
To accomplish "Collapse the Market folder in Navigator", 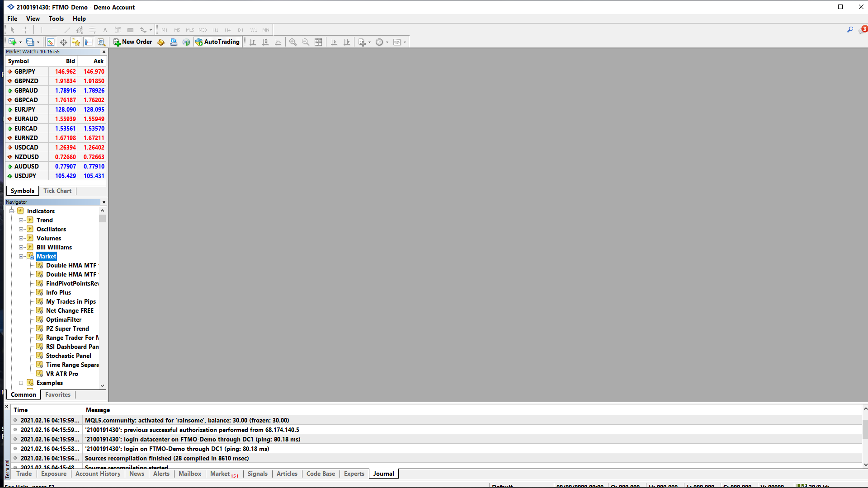I will click(21, 256).
